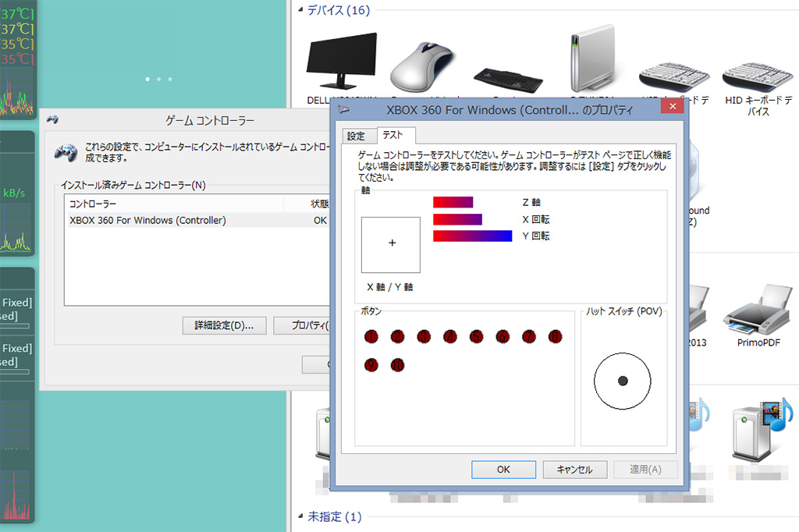Click OK in the XBOX 360 properties dialog

[503, 470]
